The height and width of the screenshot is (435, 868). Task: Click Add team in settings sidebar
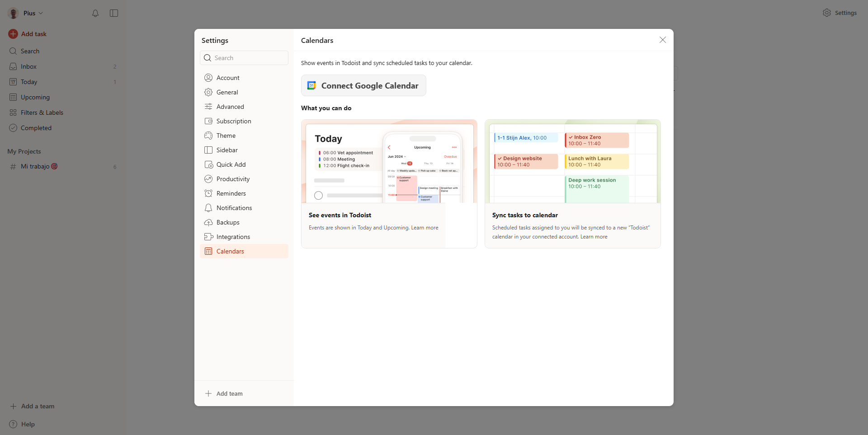point(229,393)
